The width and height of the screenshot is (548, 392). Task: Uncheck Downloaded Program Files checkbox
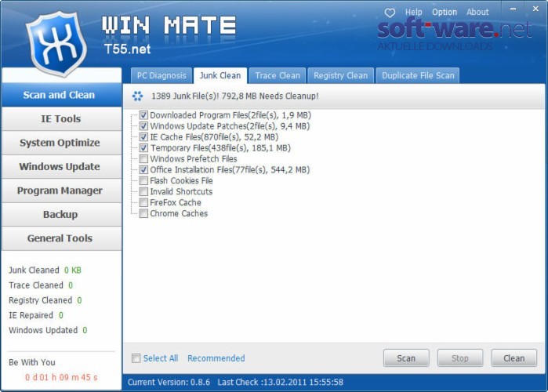pyautogui.click(x=143, y=115)
